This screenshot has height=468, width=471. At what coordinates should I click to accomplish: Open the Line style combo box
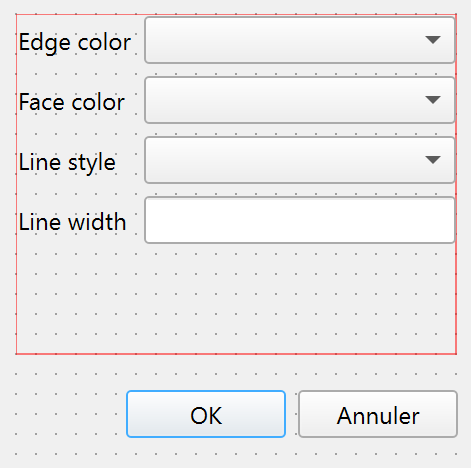click(300, 160)
